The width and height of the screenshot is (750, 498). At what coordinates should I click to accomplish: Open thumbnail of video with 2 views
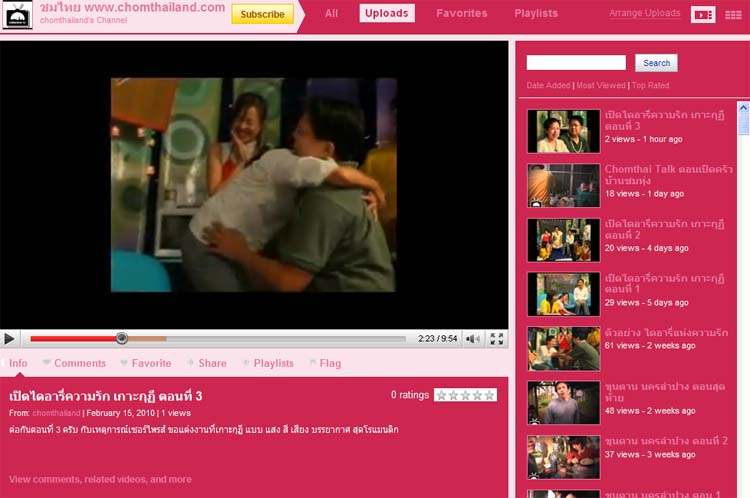pos(563,131)
